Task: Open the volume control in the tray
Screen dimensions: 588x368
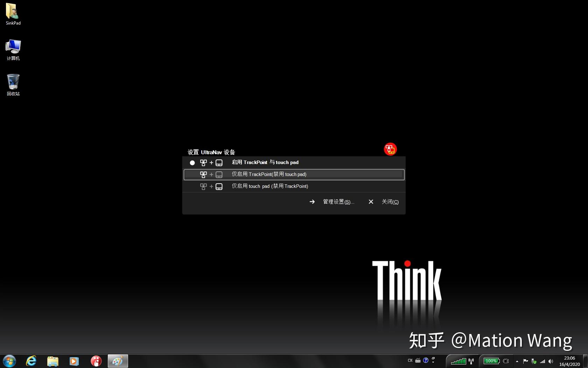Action: pyautogui.click(x=551, y=361)
